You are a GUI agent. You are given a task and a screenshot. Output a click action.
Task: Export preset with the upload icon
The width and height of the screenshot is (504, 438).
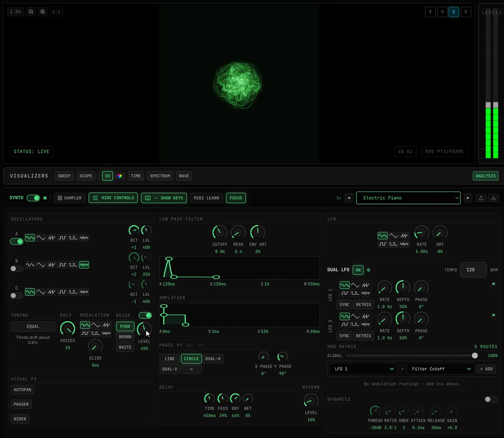[x=481, y=198]
